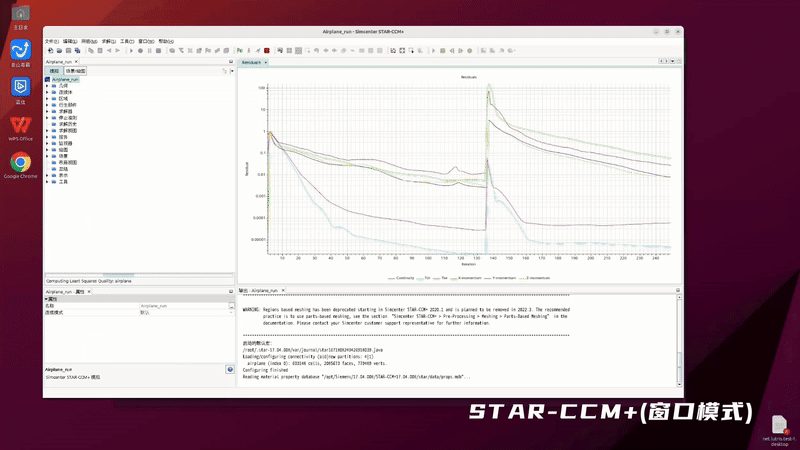Click the macro play triangle icon

(131, 51)
